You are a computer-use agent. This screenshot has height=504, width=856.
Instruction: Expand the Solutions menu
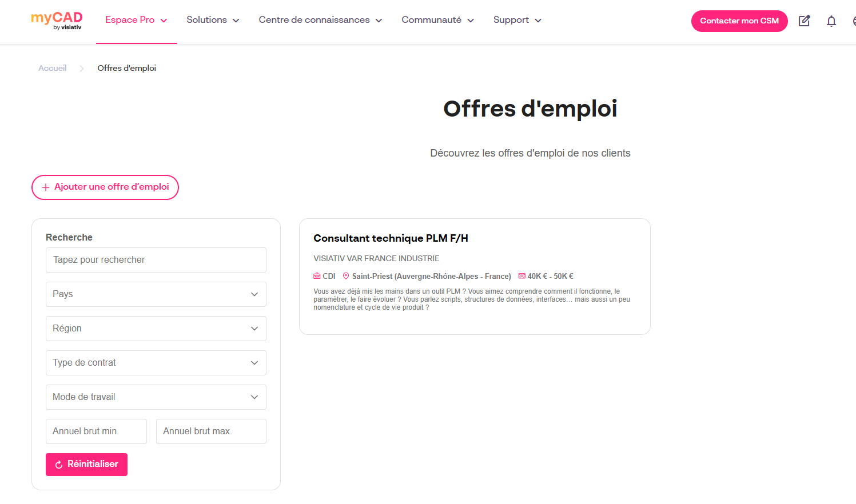[x=213, y=20]
